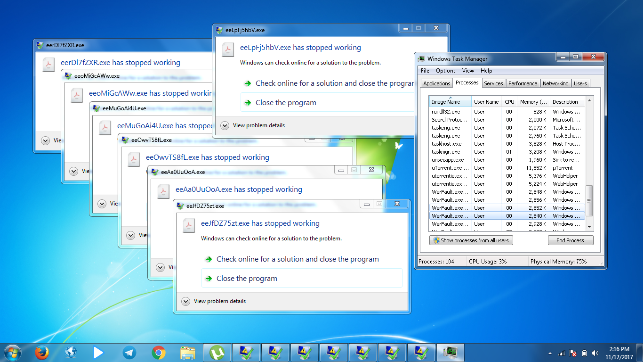Image resolution: width=644 pixels, height=362 pixels.
Task: Expand View problem details in eeLpFj5hbV.exe dialog
Action: pyautogui.click(x=253, y=125)
